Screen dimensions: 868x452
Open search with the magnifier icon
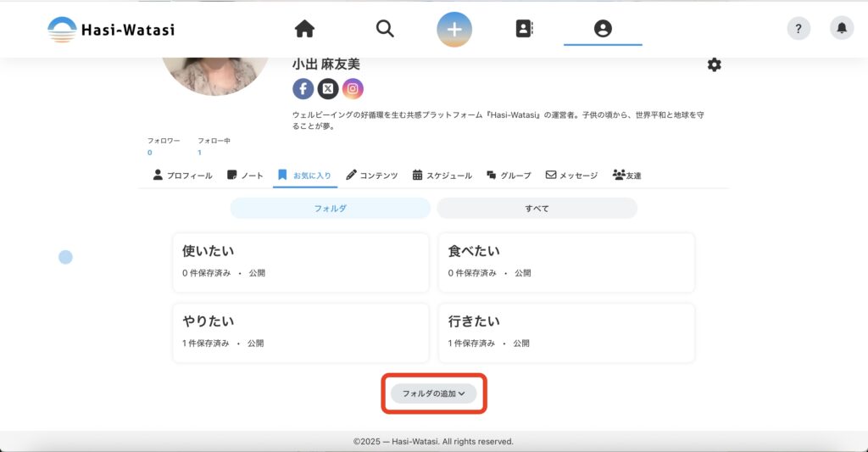click(x=385, y=29)
